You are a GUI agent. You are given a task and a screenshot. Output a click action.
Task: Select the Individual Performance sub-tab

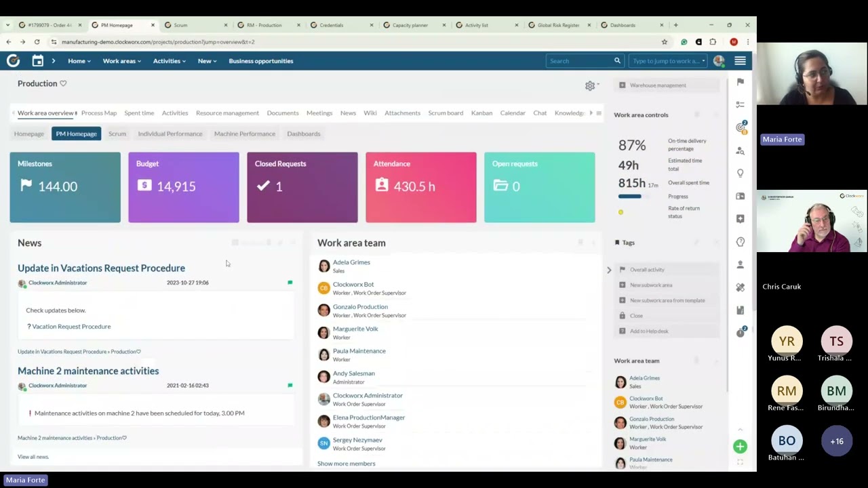170,134
